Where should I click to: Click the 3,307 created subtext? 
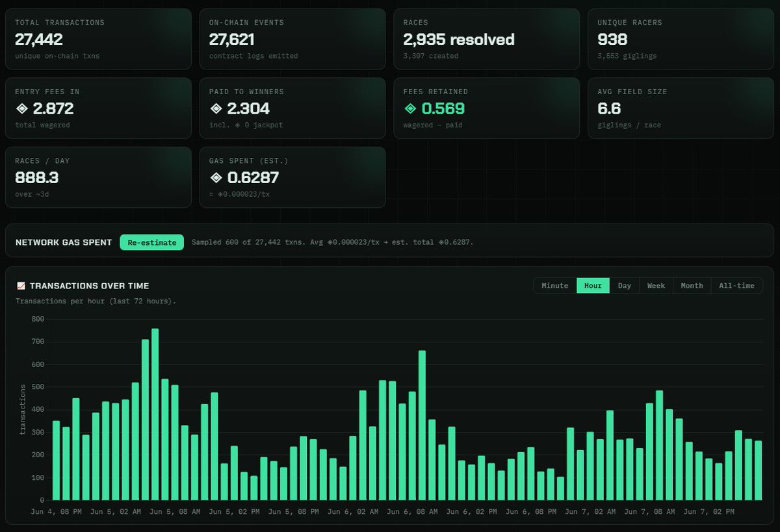[x=431, y=57]
